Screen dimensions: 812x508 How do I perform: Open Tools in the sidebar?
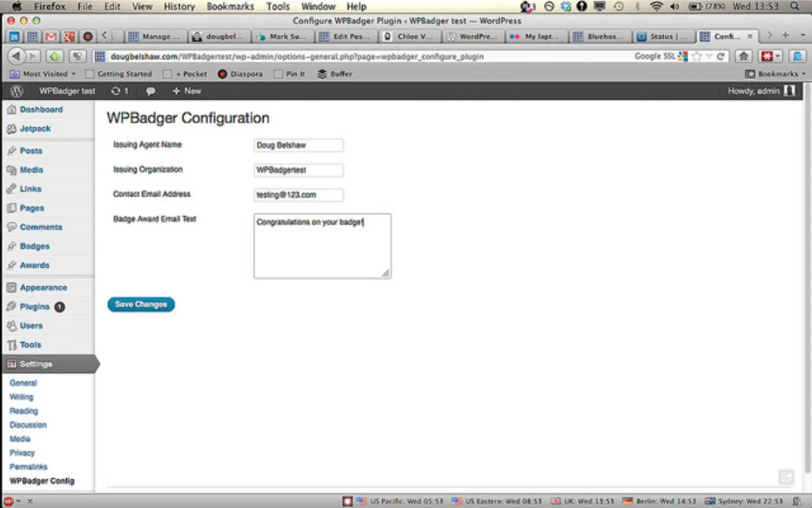30,345
